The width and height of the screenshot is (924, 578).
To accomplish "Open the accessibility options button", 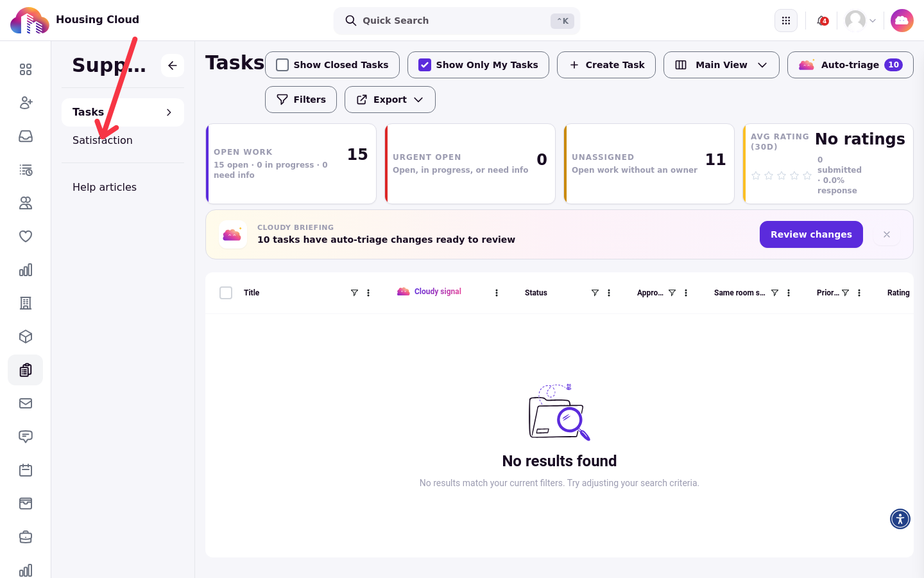I will [x=900, y=519].
